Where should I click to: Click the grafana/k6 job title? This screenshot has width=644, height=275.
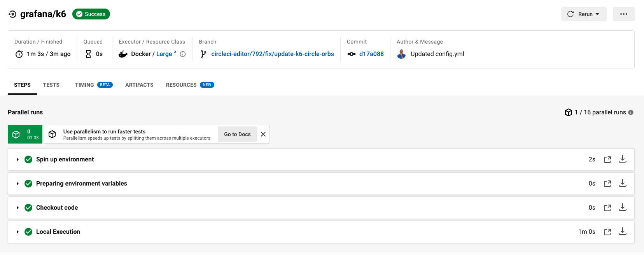pyautogui.click(x=43, y=14)
